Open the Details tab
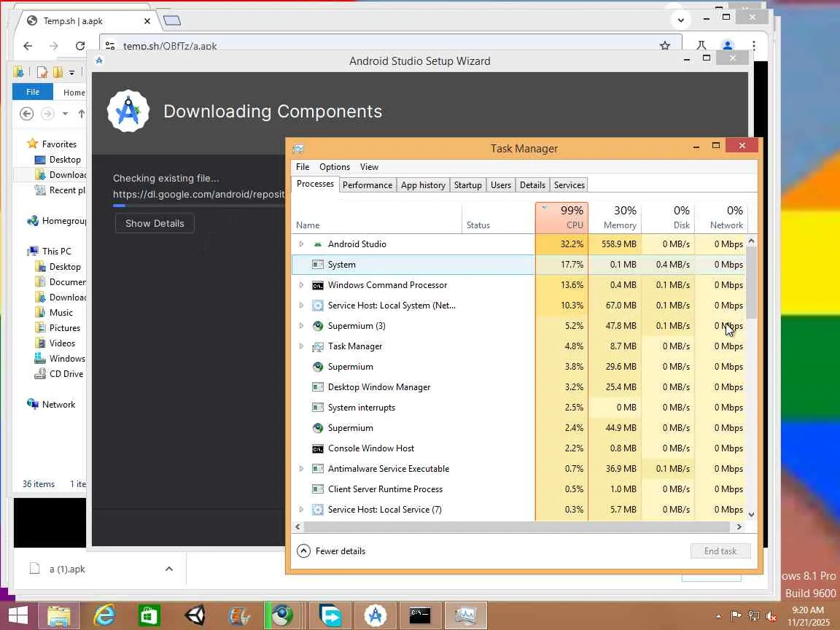Screen dimensions: 840x630 tap(532, 184)
